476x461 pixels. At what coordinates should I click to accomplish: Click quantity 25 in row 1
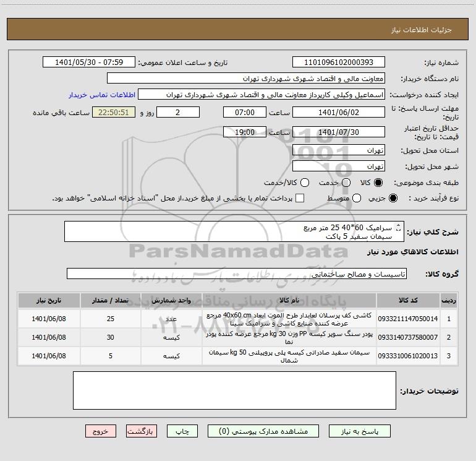click(x=111, y=319)
